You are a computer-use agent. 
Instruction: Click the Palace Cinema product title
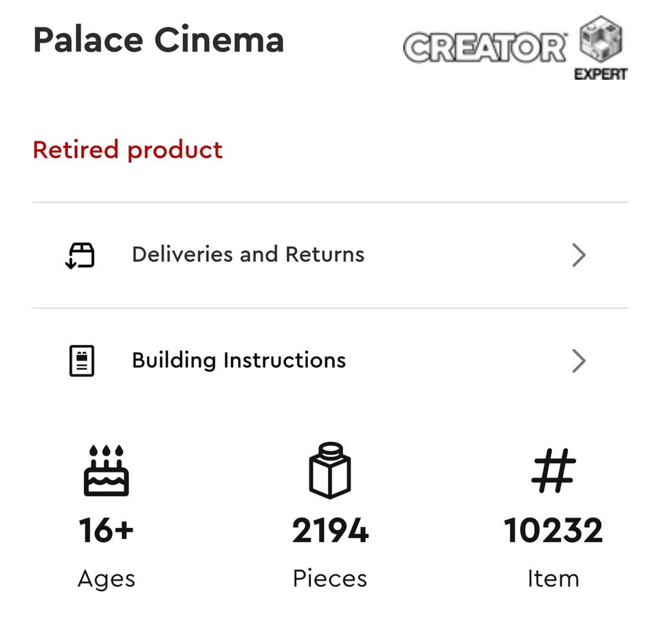[x=159, y=40]
